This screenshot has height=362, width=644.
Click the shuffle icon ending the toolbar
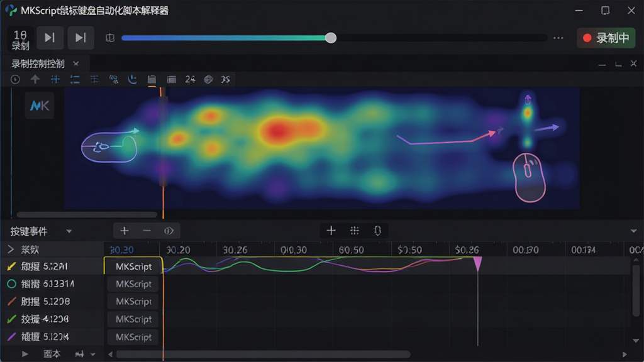point(226,80)
